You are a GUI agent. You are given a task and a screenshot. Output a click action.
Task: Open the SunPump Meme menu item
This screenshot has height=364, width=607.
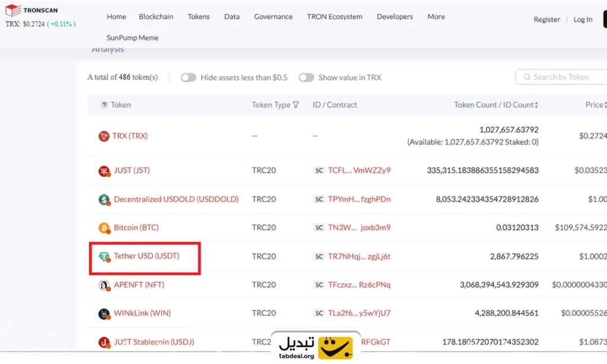click(132, 37)
